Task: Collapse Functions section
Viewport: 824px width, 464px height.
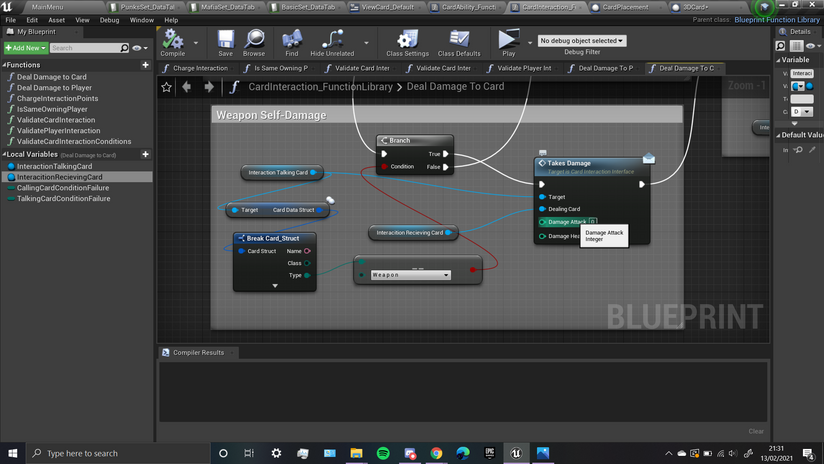Action: [x=4, y=65]
